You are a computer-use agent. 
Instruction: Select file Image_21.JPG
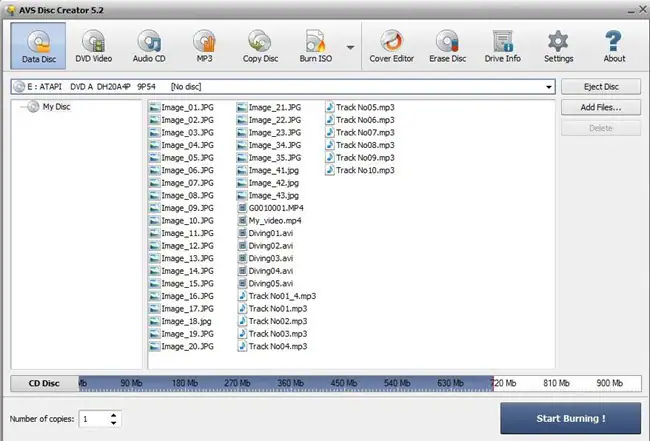coord(269,107)
